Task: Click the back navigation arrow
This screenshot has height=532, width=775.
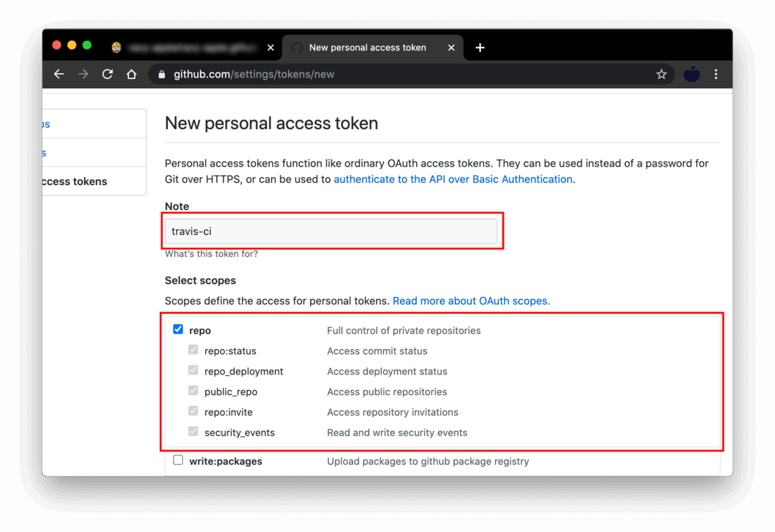Action: point(58,74)
